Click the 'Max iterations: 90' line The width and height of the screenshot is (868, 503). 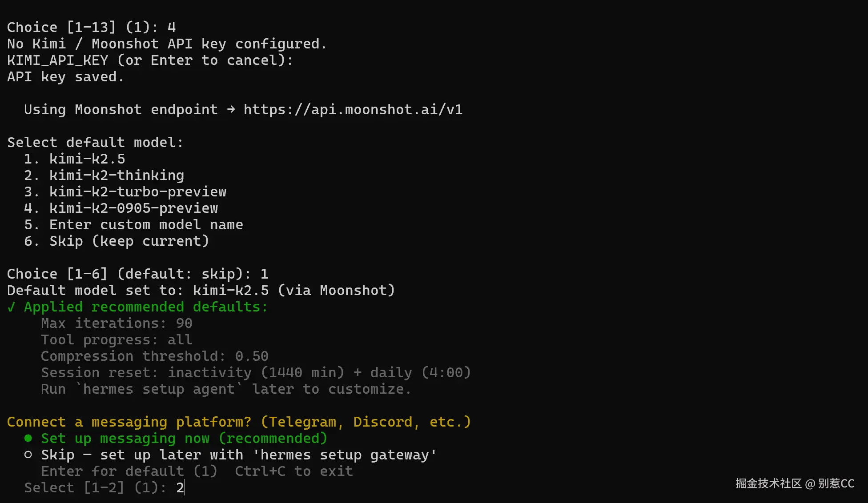(x=117, y=323)
